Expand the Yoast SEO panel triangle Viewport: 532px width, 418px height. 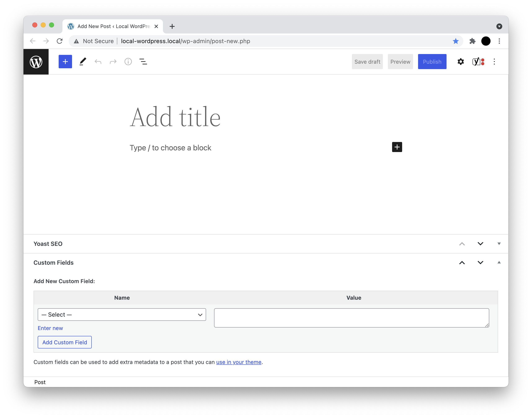pyautogui.click(x=499, y=244)
